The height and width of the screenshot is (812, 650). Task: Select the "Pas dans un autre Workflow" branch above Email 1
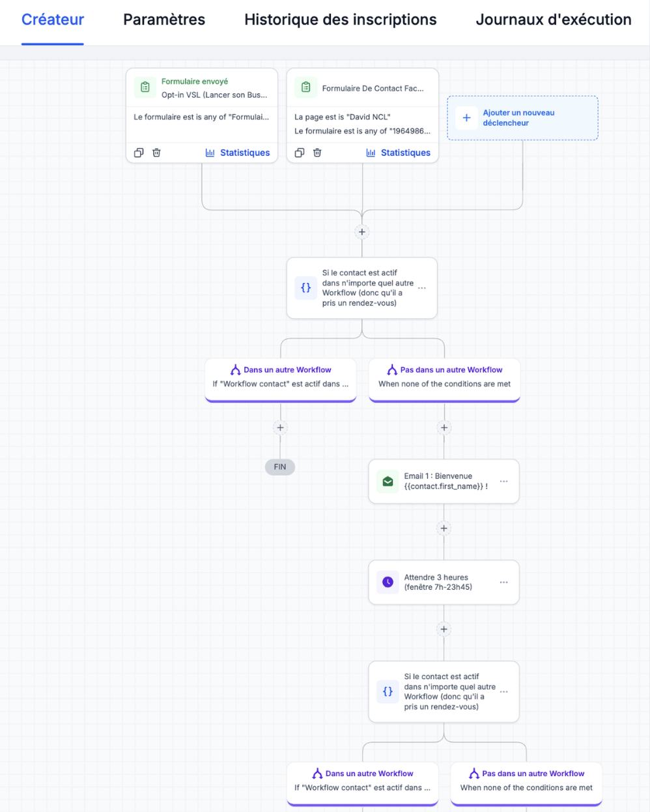tap(445, 379)
